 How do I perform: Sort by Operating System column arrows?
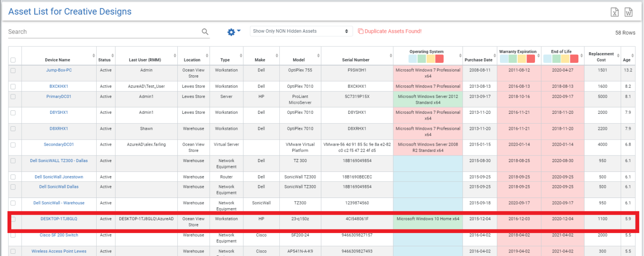pyautogui.click(x=461, y=55)
